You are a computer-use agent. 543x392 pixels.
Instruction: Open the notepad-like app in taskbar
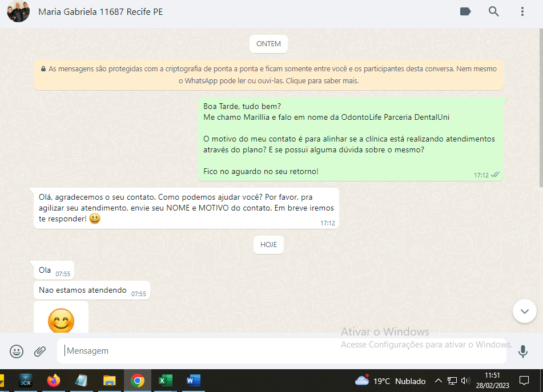(81, 381)
